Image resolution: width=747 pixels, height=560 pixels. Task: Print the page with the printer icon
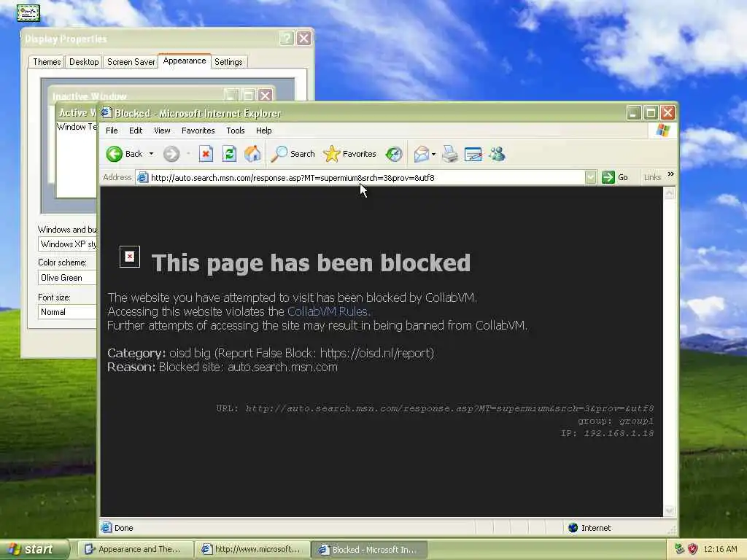click(449, 154)
